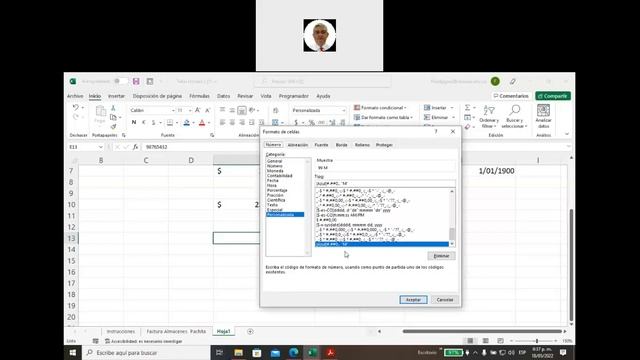Open Excel from the Windows taskbar

pyautogui.click(x=312, y=353)
